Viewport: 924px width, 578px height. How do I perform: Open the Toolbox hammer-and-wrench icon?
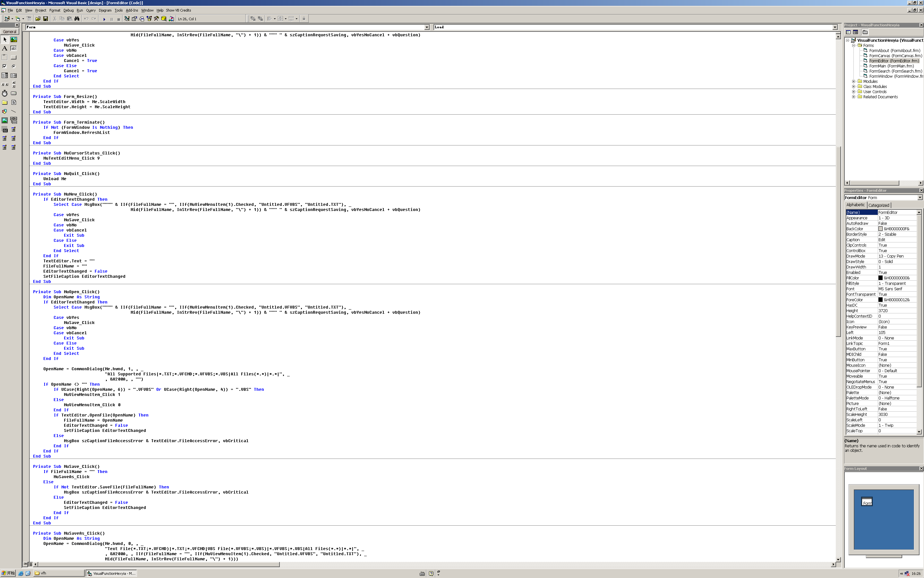pos(157,19)
